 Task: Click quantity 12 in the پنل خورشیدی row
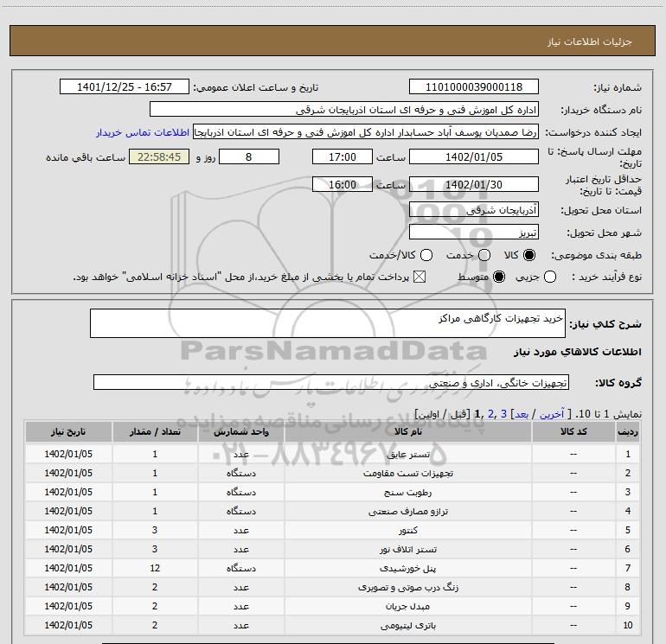tap(155, 568)
